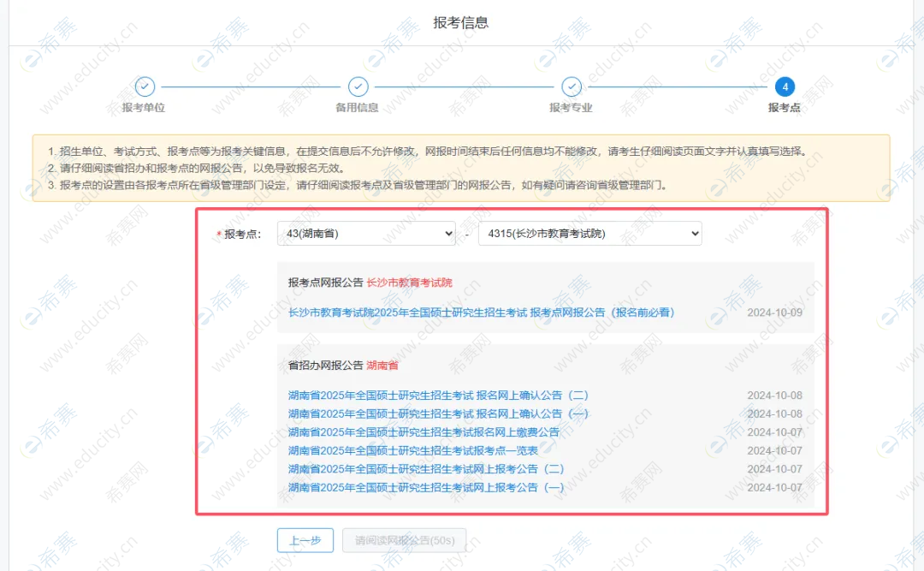Viewport: 924px width, 571px height.
Task: Open the 43(湖南省) province dropdown
Action: tap(366, 233)
